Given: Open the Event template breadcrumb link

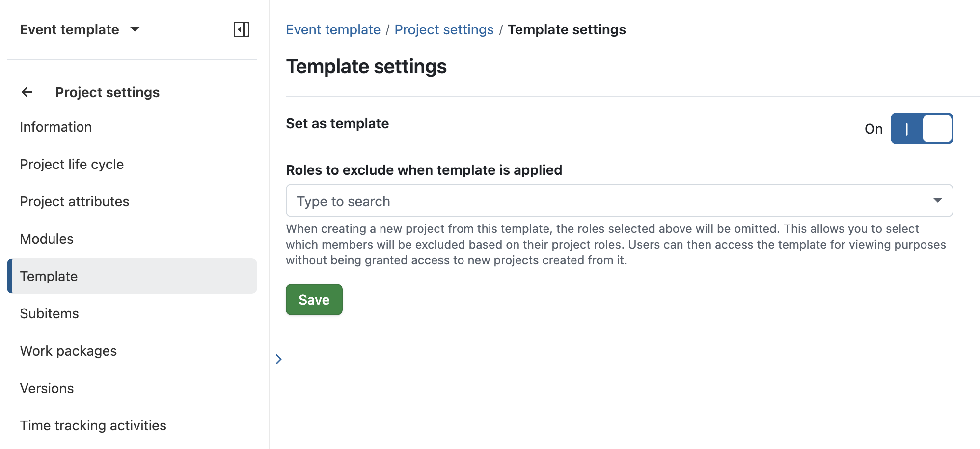Looking at the screenshot, I should coord(333,29).
